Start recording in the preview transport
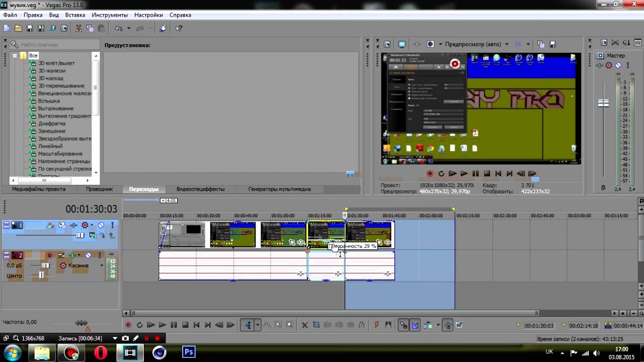This screenshot has width=644, height=362. pos(430,173)
